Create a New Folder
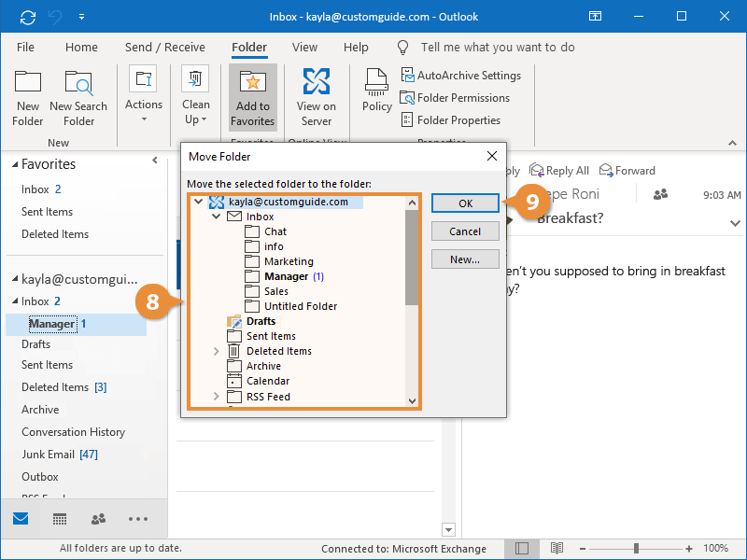Viewport: 747px width, 560px height. coord(27,97)
